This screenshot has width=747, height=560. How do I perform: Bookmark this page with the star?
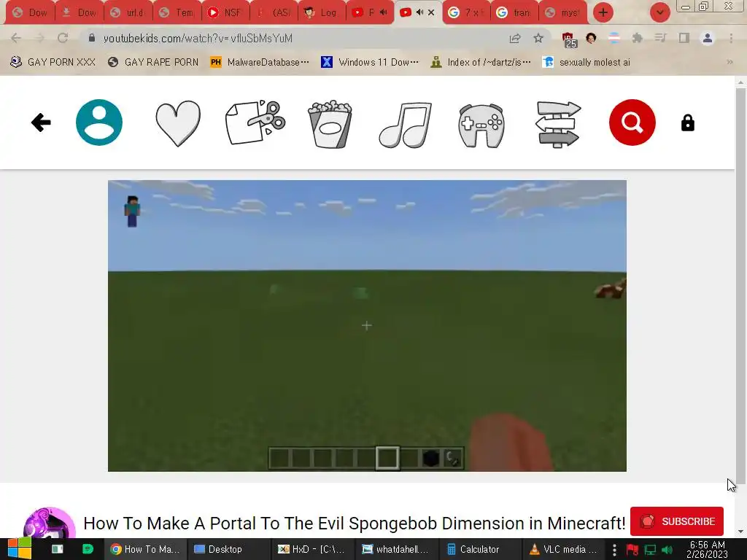click(x=538, y=38)
